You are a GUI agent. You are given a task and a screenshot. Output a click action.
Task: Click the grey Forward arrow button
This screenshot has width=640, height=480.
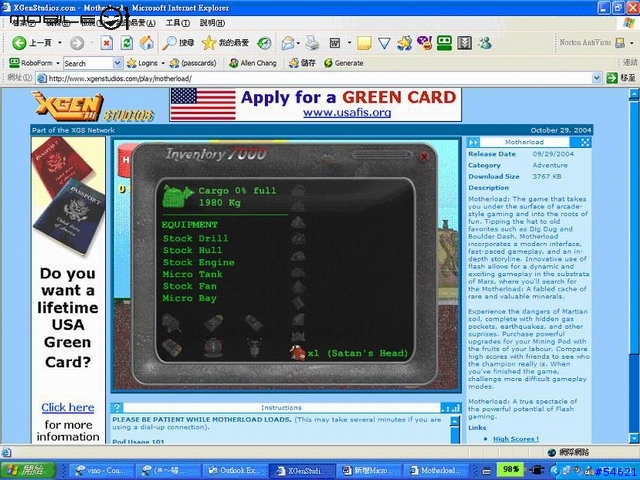(x=77, y=42)
